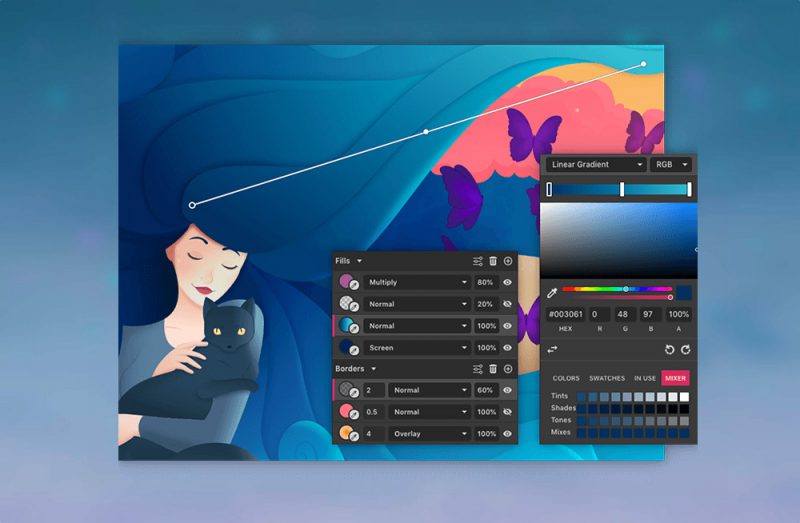Rotate gradient counterclockwise

[669, 350]
